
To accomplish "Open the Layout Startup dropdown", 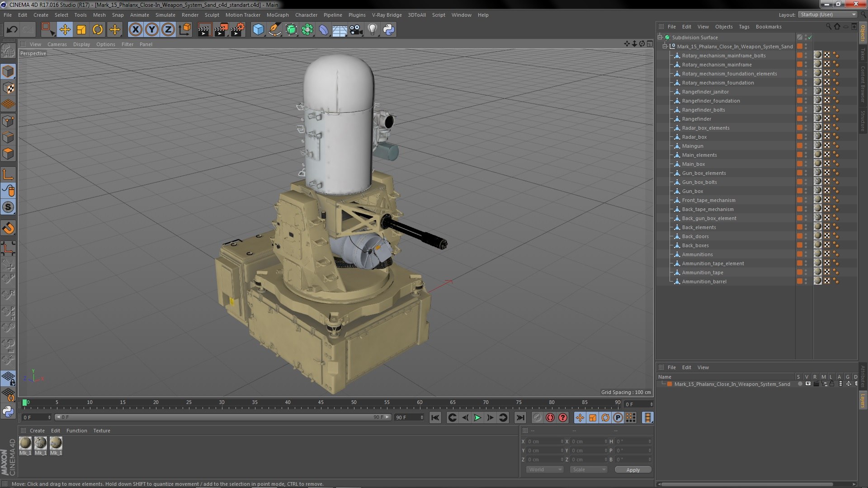I will point(827,14).
